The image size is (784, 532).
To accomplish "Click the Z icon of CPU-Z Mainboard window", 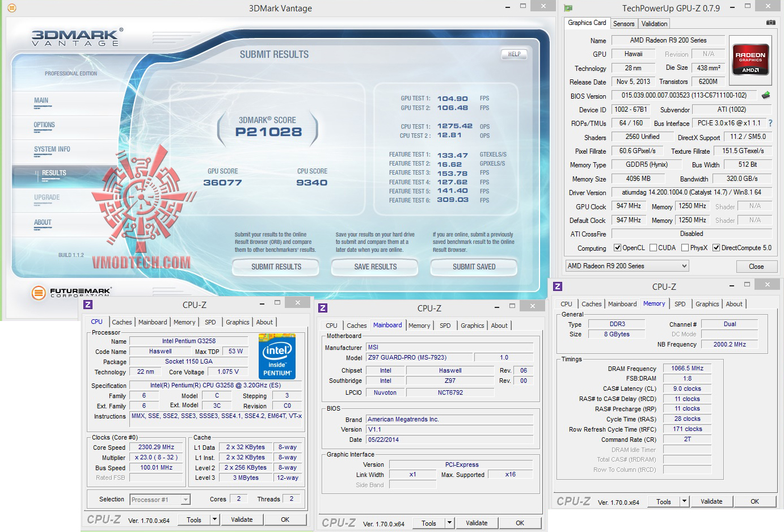I will (x=323, y=308).
